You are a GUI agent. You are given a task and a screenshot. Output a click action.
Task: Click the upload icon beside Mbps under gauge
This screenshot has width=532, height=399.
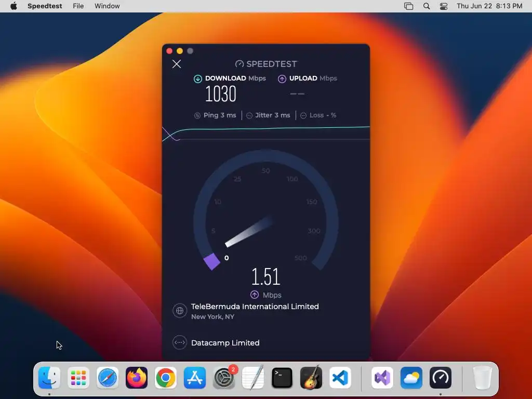255,295
